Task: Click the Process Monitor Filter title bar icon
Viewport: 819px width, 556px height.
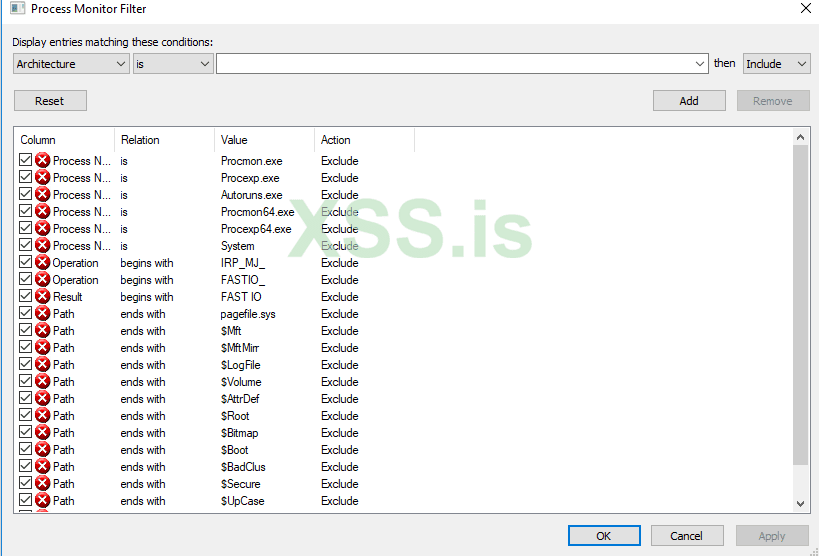Action: click(x=17, y=8)
